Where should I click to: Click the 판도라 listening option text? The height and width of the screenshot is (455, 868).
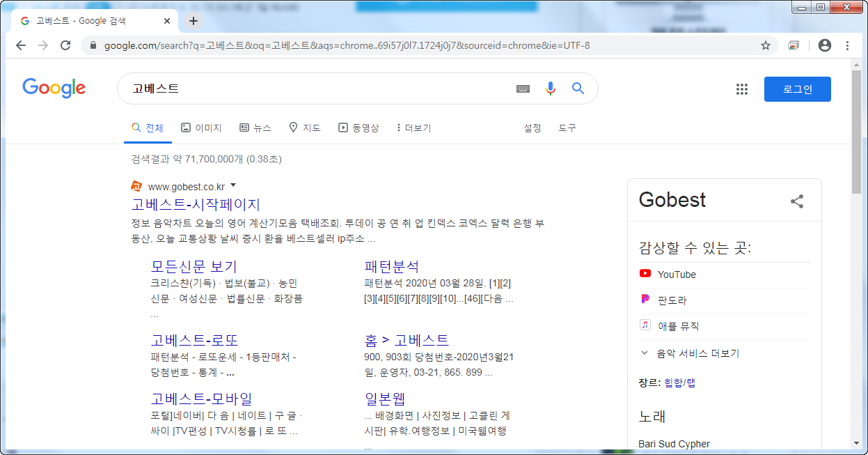672,300
